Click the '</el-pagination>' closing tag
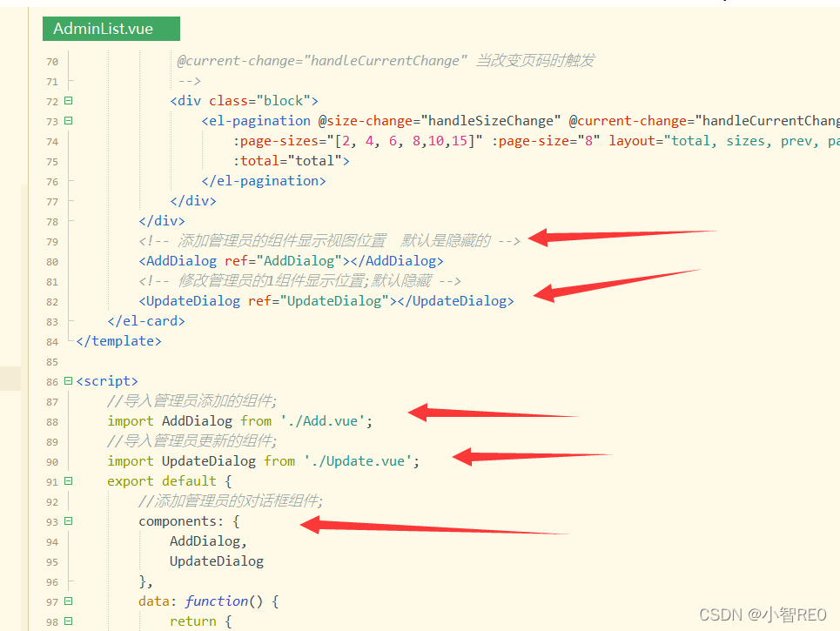Screen dimensions: 840x631 [x=264, y=181]
